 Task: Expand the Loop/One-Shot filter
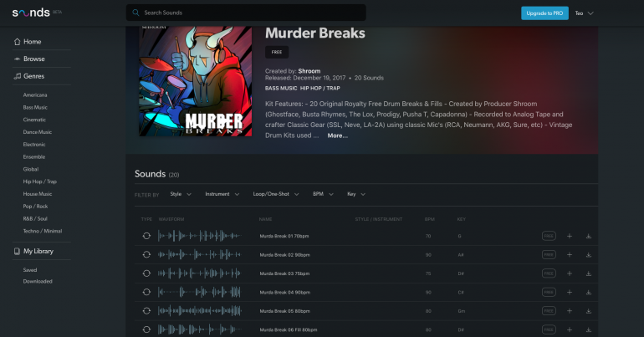tap(276, 194)
